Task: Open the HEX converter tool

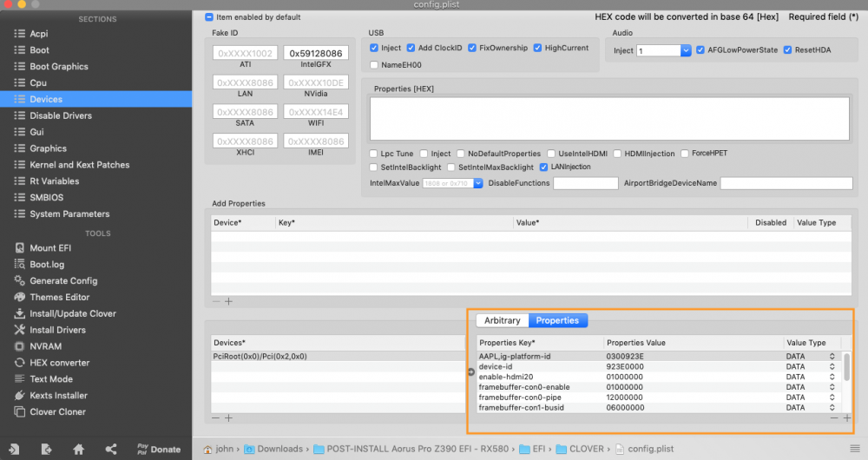Action: [x=59, y=363]
